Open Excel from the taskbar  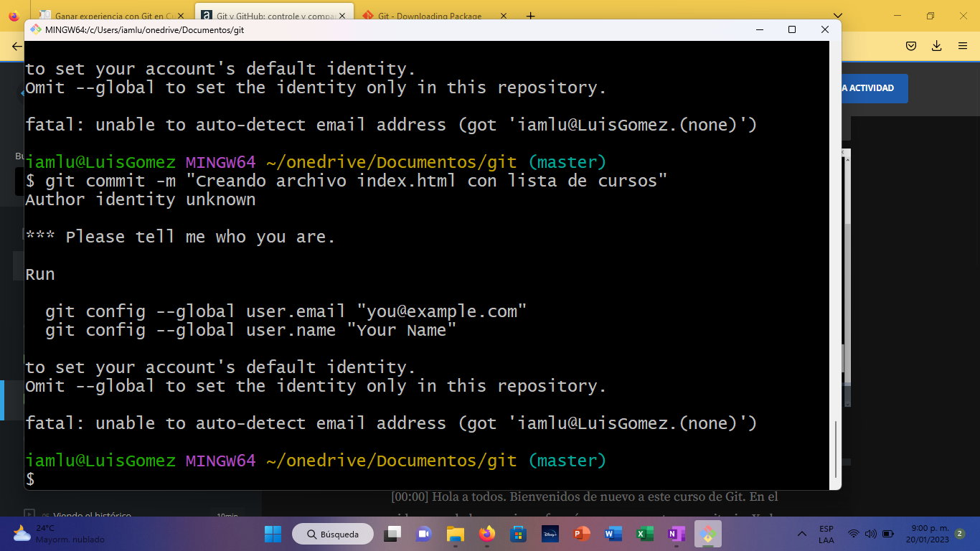[x=645, y=534]
